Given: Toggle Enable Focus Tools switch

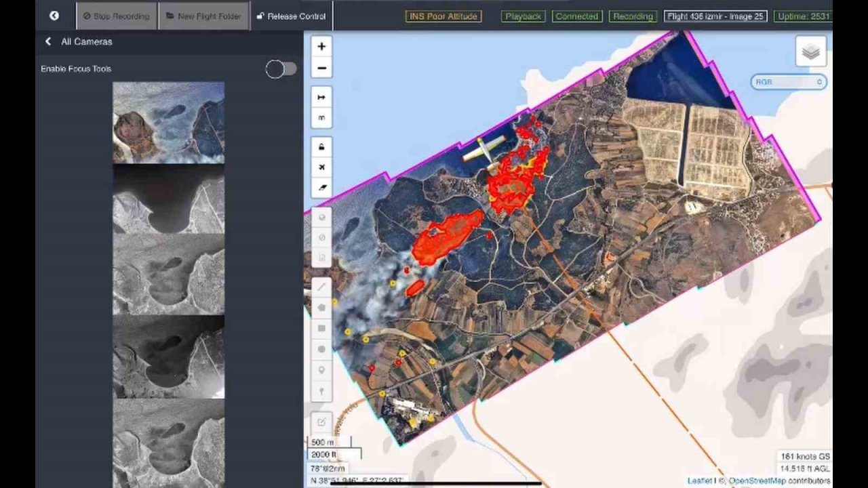Looking at the screenshot, I should [x=281, y=69].
